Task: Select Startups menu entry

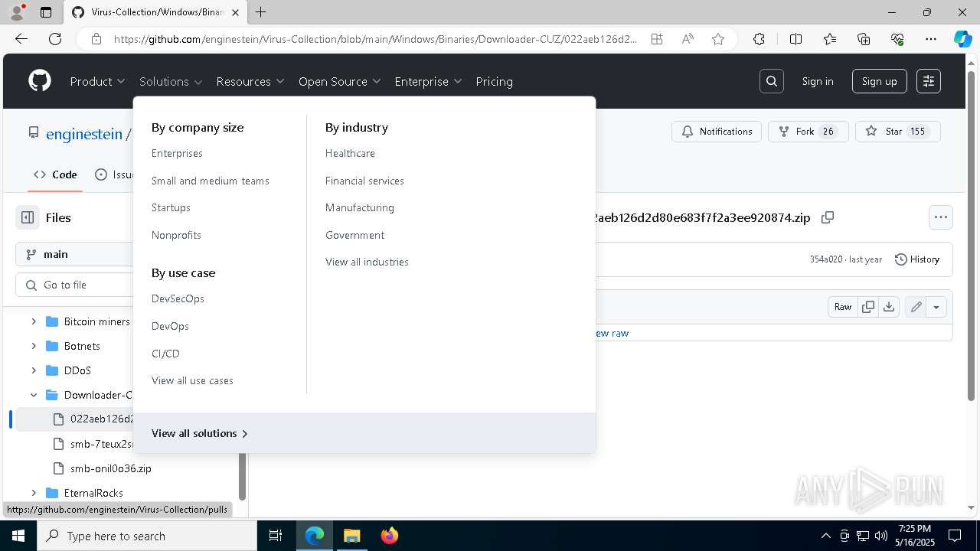Action: (x=171, y=207)
